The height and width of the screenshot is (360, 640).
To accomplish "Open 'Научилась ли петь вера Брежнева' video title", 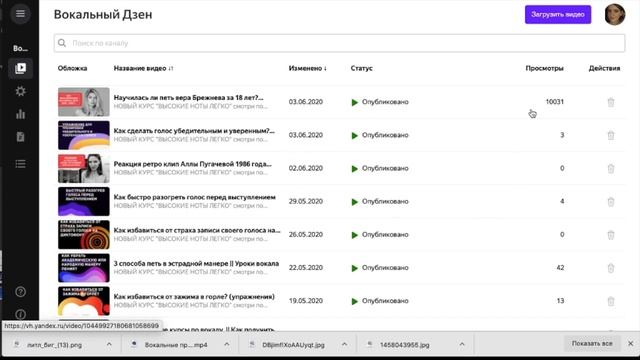I will pos(188,98).
